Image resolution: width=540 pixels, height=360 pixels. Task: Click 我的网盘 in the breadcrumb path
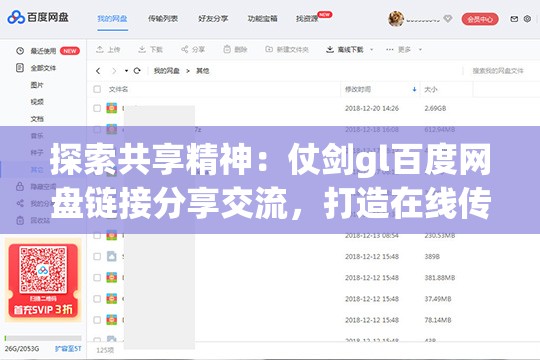(x=167, y=71)
